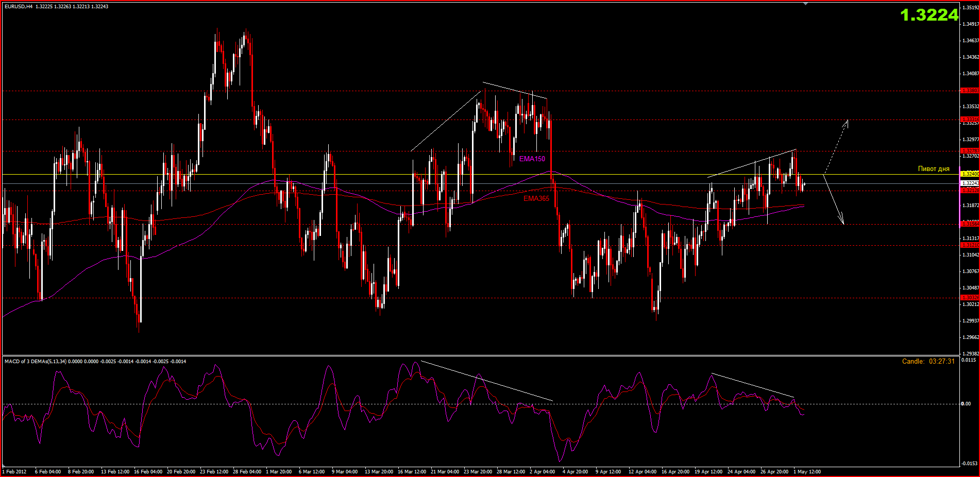Click the white 1.32243 current price tag
This screenshot has width=980, height=477.
(x=970, y=183)
